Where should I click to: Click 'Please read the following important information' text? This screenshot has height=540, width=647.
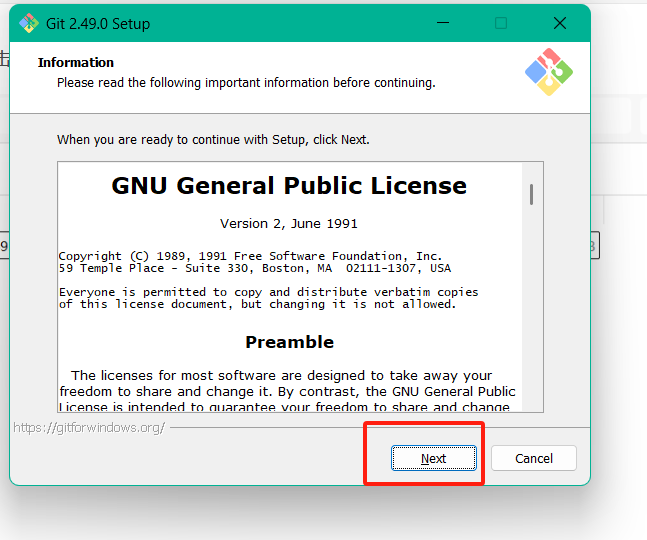pos(246,83)
